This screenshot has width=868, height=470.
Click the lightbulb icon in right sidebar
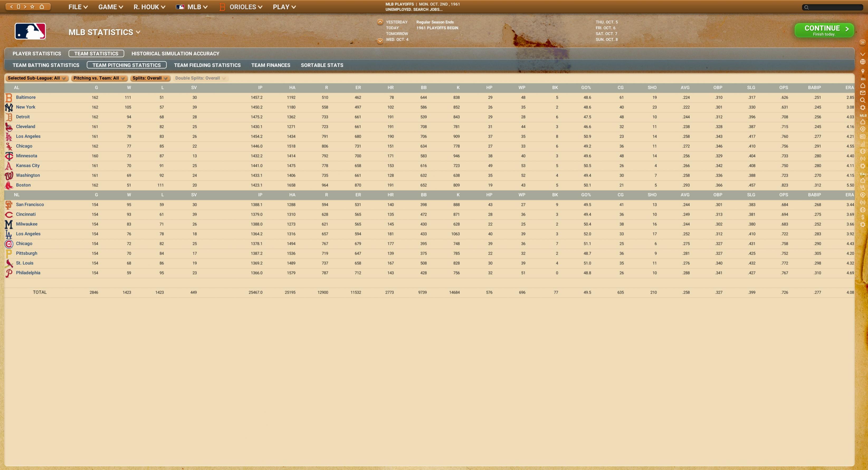pos(863,71)
